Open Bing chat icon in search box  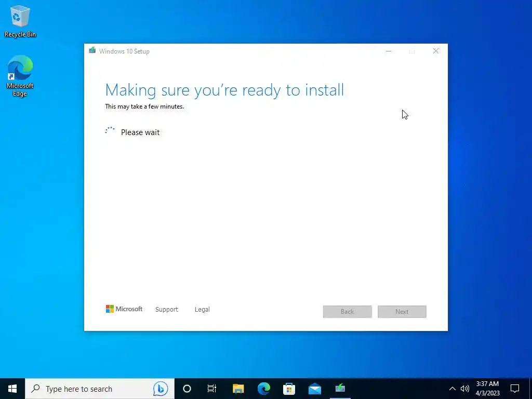pyautogui.click(x=161, y=389)
